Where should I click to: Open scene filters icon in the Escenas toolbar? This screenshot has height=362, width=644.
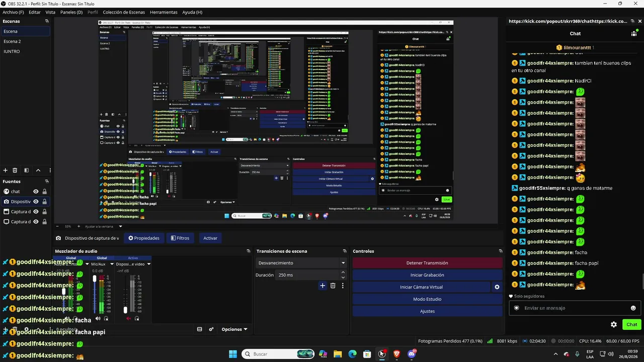(x=26, y=170)
